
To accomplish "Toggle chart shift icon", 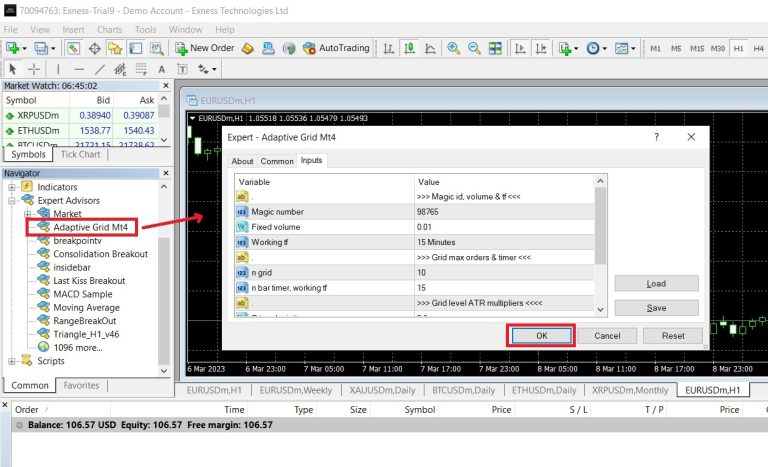I will [x=541, y=48].
